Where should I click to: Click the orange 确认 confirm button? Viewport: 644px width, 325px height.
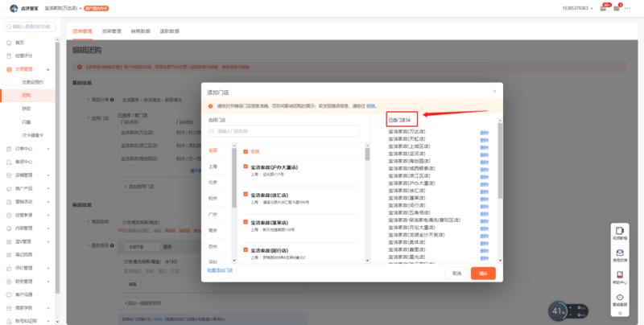(483, 274)
